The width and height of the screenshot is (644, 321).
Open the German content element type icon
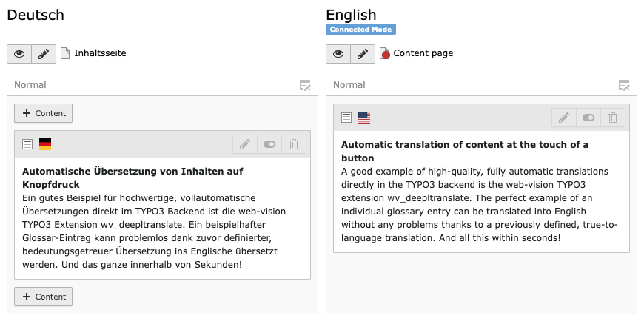(27, 144)
